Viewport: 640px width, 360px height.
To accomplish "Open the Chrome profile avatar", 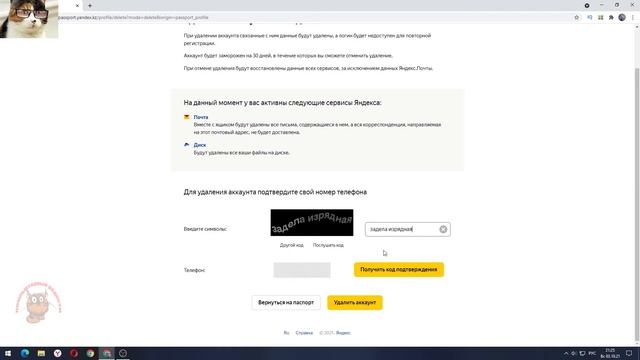I will 622,18.
